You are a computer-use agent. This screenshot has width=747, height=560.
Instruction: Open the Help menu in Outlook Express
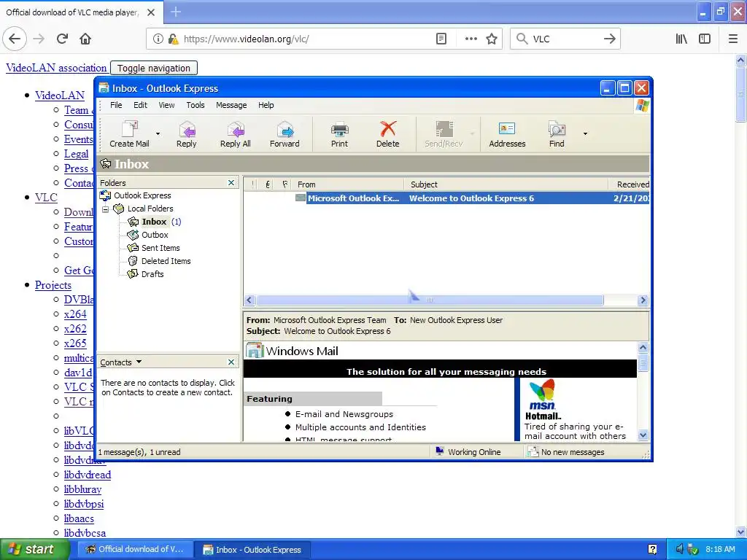tap(266, 105)
